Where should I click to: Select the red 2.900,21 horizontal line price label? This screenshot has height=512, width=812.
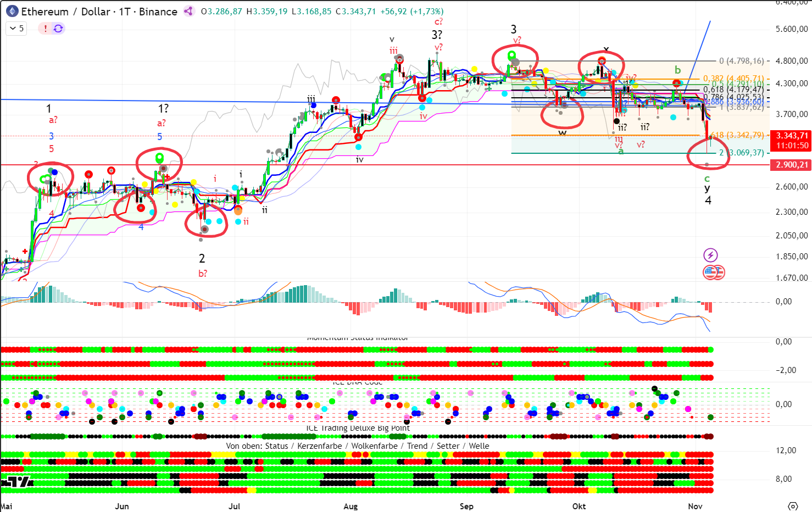coord(792,165)
